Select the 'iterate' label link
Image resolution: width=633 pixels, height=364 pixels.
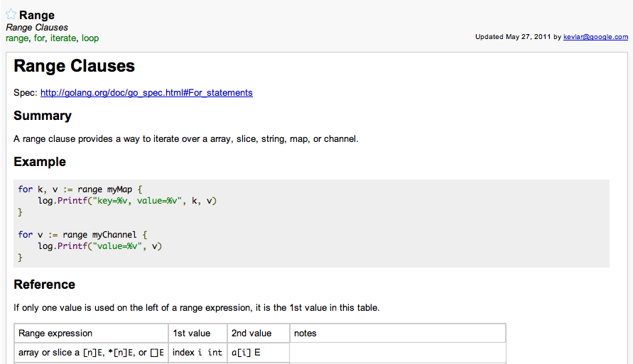coord(63,38)
